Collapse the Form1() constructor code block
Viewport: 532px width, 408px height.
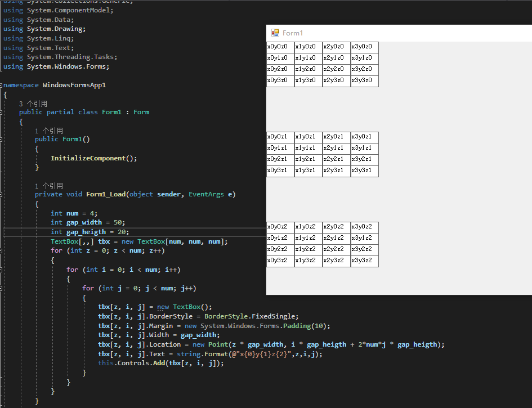click(x=1, y=139)
